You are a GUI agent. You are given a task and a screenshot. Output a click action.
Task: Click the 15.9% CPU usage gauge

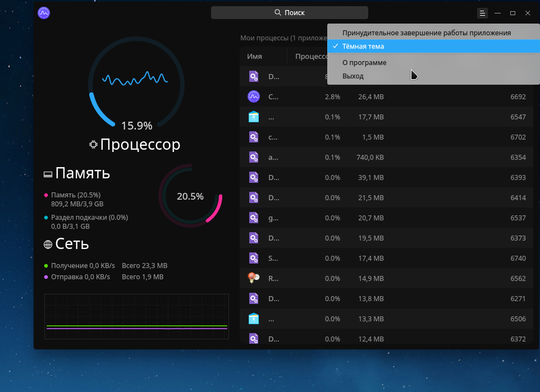click(136, 84)
